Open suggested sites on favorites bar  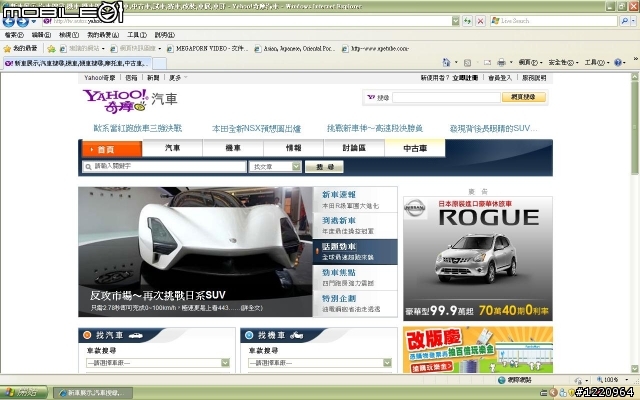(x=82, y=49)
